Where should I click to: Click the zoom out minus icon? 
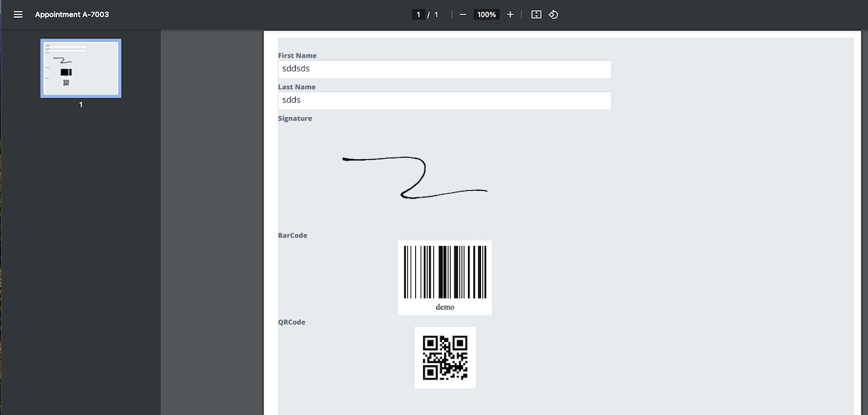[463, 14]
